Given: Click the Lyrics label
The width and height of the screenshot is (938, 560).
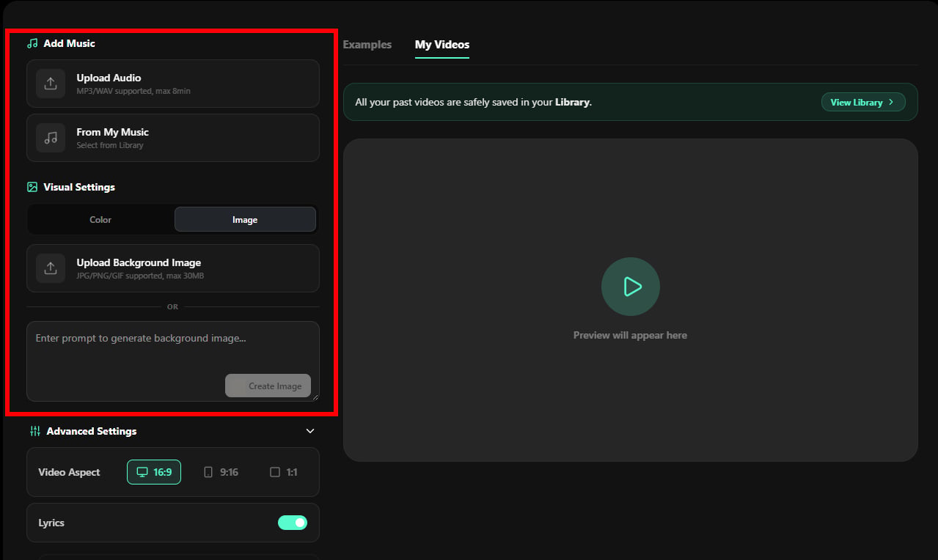Looking at the screenshot, I should [x=51, y=523].
